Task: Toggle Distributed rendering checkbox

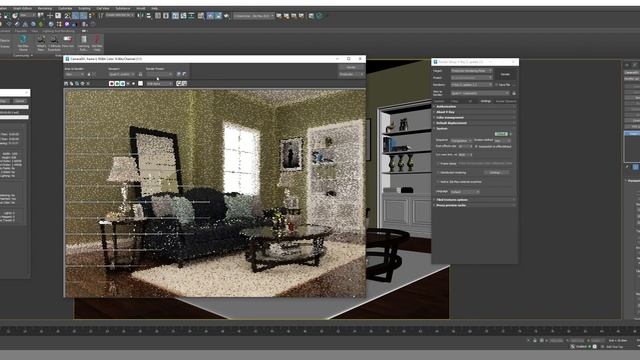Action: (438, 173)
